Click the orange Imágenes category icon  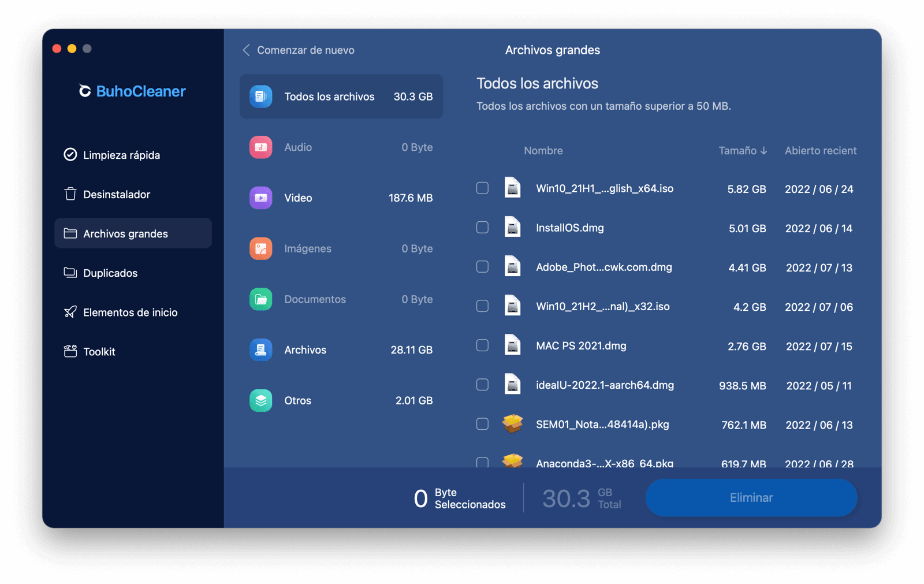point(261,248)
